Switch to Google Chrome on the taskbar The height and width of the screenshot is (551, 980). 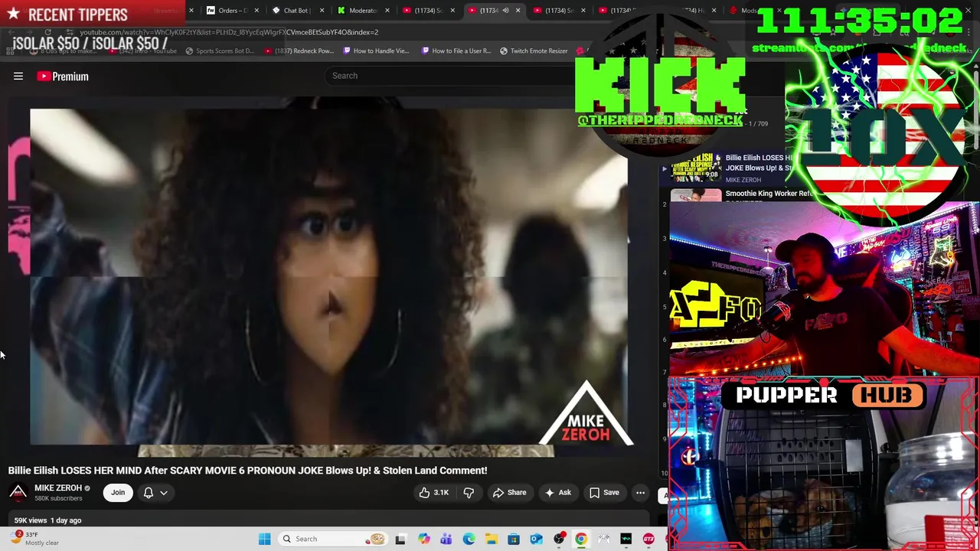581,539
